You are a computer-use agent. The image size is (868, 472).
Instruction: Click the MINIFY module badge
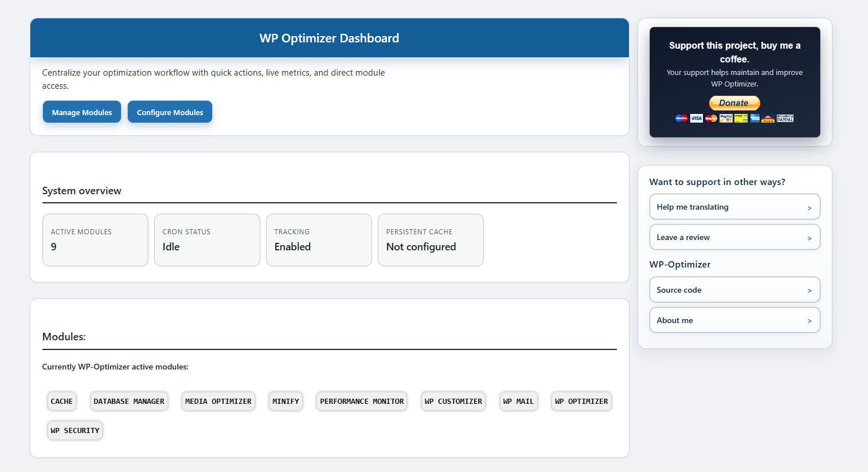[x=286, y=401]
